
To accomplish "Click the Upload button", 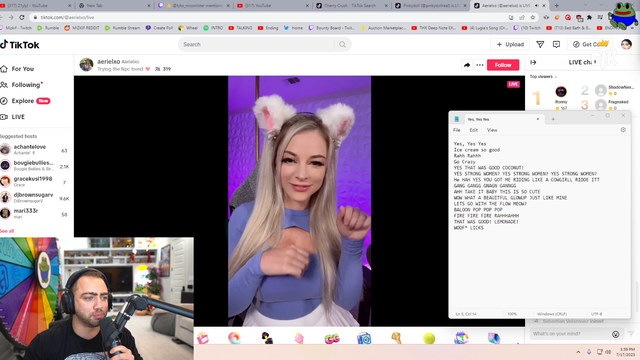I will tap(510, 44).
